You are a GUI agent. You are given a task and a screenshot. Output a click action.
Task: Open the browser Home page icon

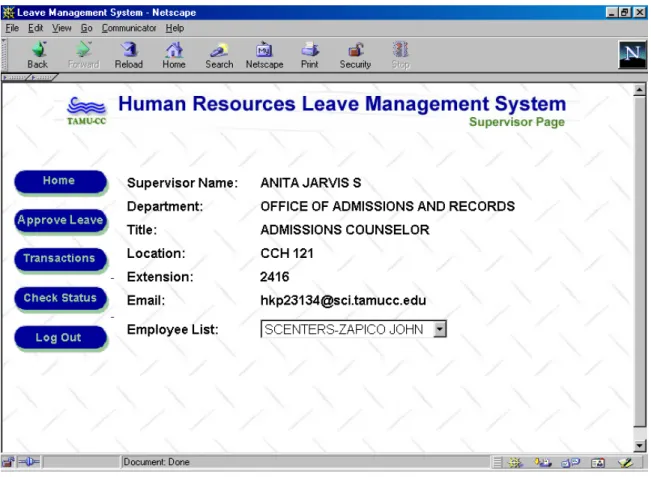(x=174, y=55)
